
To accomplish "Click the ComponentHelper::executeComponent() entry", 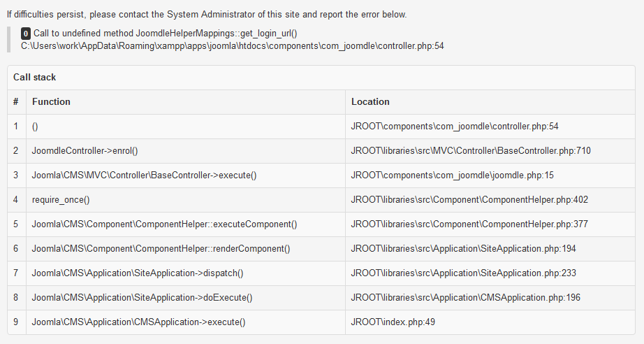I will pos(164,224).
